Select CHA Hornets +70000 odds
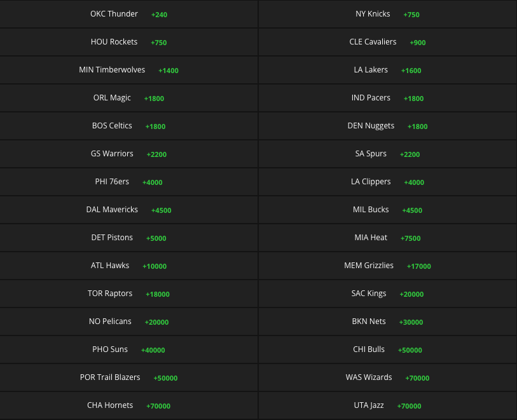This screenshot has width=517, height=420. click(128, 406)
